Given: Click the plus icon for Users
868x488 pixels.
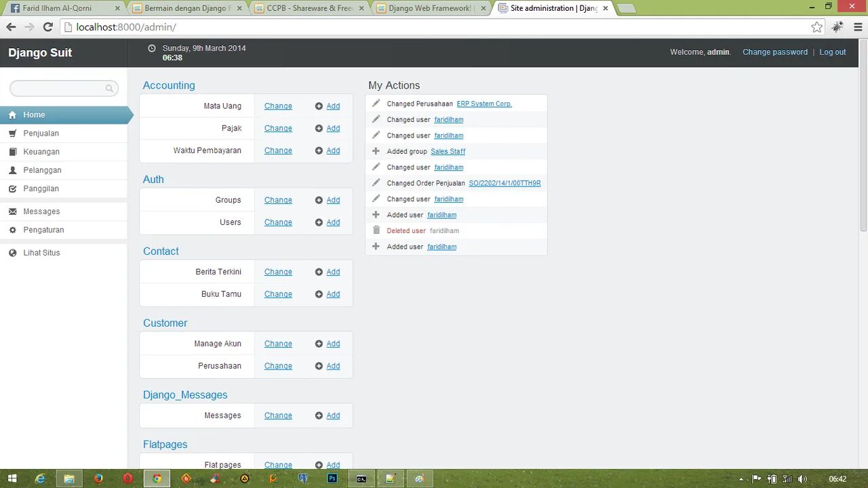Looking at the screenshot, I should pyautogui.click(x=319, y=223).
